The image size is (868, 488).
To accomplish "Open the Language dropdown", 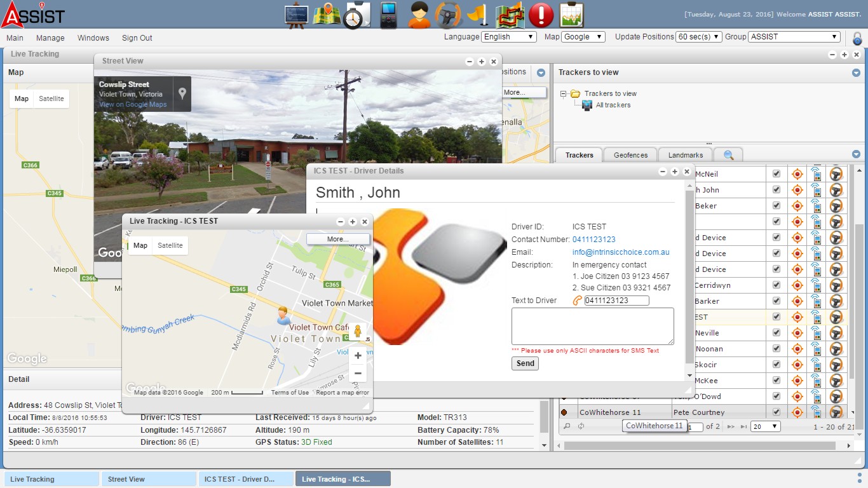I will tap(509, 37).
